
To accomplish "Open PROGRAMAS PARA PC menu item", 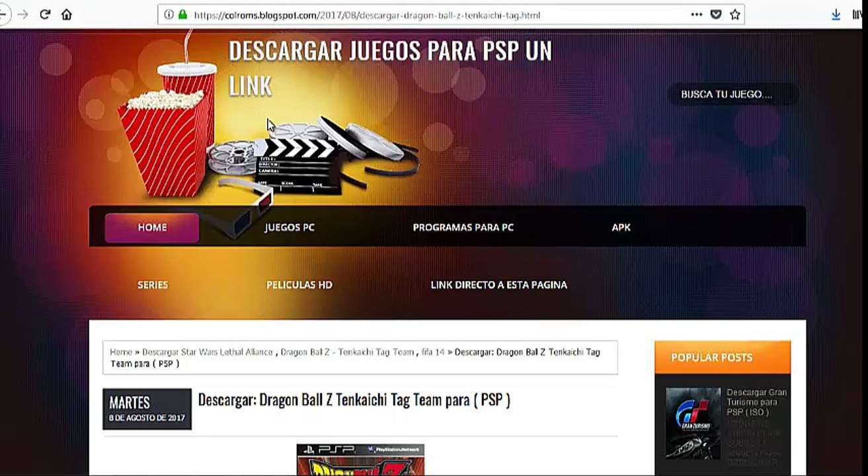I will [463, 227].
